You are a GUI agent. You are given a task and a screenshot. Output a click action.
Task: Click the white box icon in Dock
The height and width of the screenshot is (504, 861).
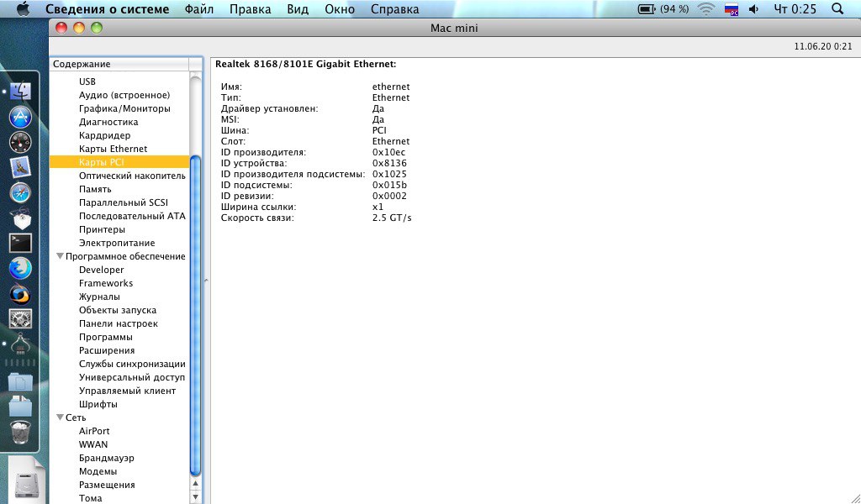click(x=21, y=218)
